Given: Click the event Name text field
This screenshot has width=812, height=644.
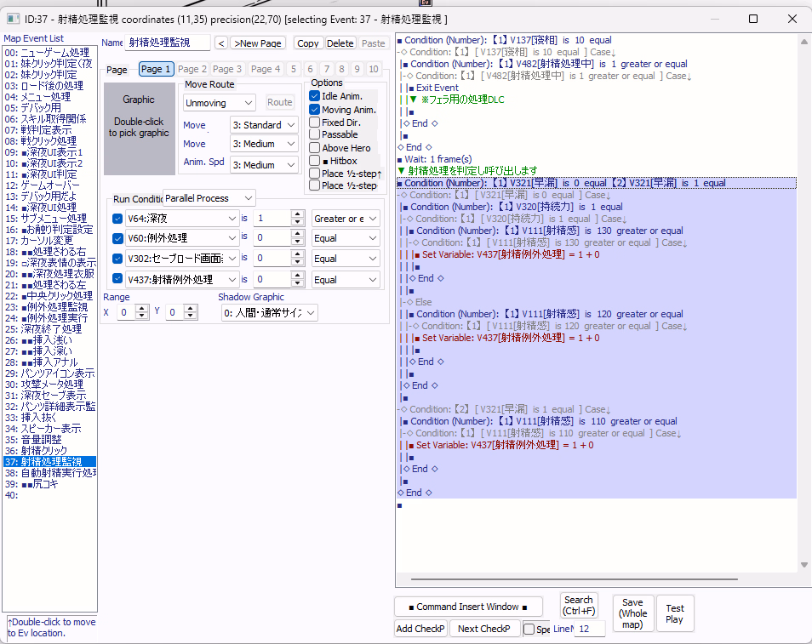Looking at the screenshot, I should [167, 43].
